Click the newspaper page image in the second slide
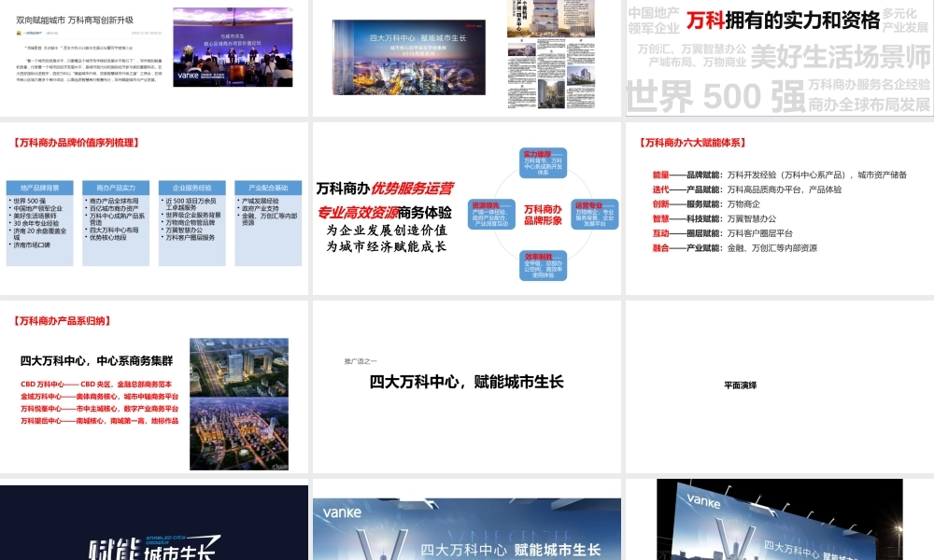Viewport: 934px width, 560px height. (551, 54)
